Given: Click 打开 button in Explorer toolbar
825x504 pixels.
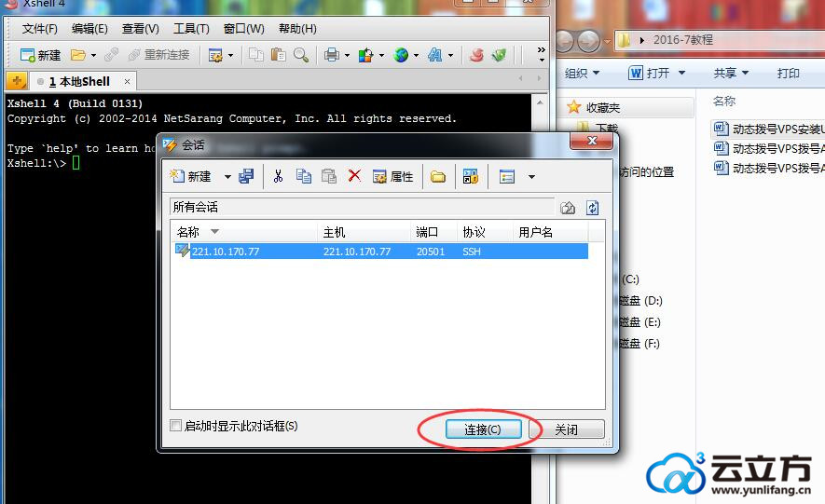Looking at the screenshot, I should (649, 73).
